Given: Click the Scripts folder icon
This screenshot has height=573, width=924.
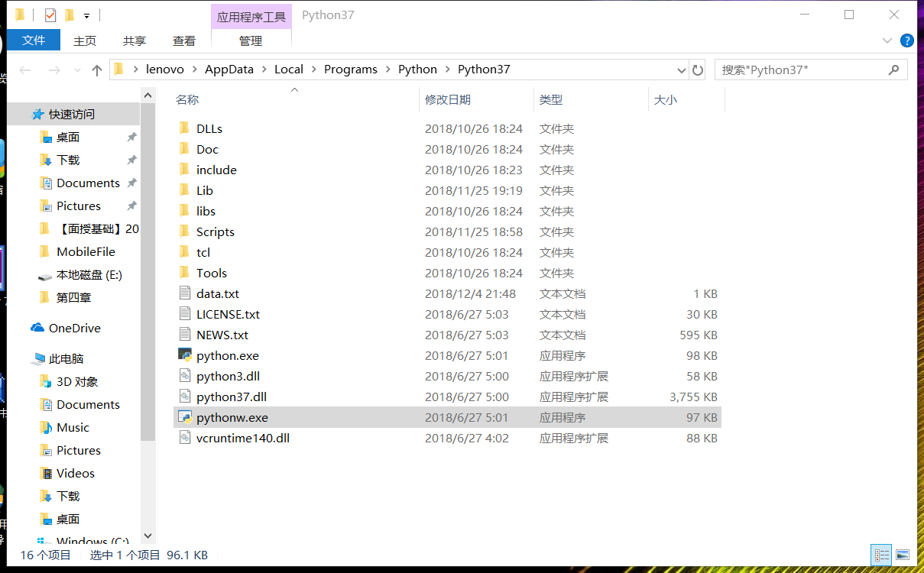Looking at the screenshot, I should 184,231.
